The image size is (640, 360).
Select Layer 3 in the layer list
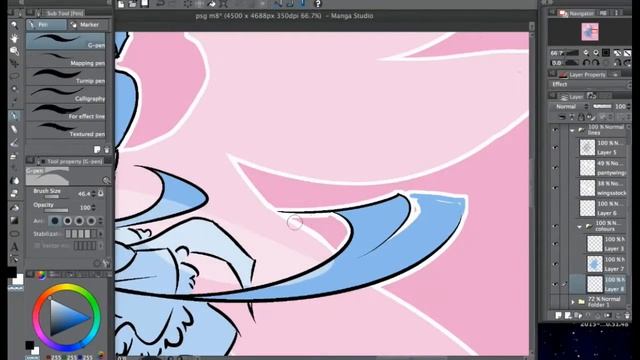(606, 244)
